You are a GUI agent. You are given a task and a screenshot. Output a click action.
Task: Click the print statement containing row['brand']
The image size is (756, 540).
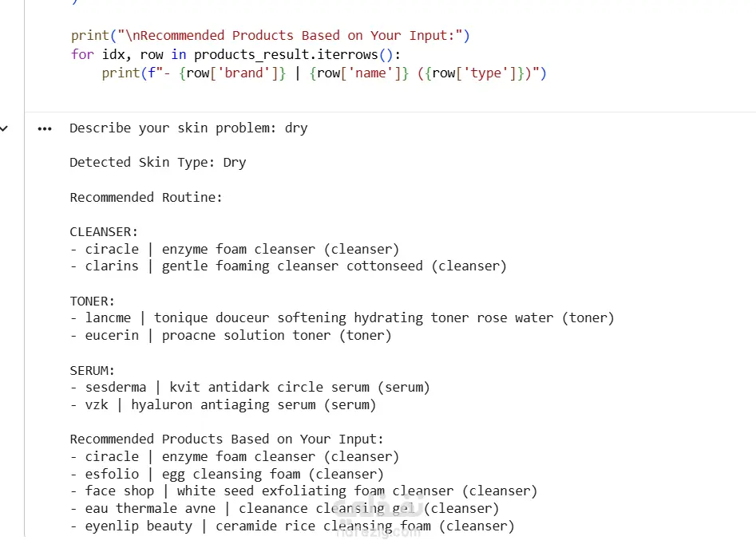[x=324, y=73]
